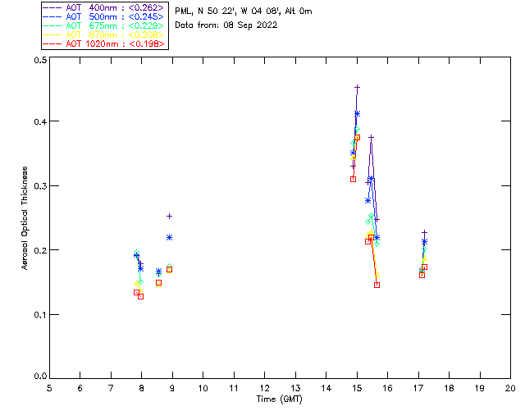This screenshot has height=420, width=525.
Task: Select the 0.1 y-axis tick label
Action: coord(40,315)
